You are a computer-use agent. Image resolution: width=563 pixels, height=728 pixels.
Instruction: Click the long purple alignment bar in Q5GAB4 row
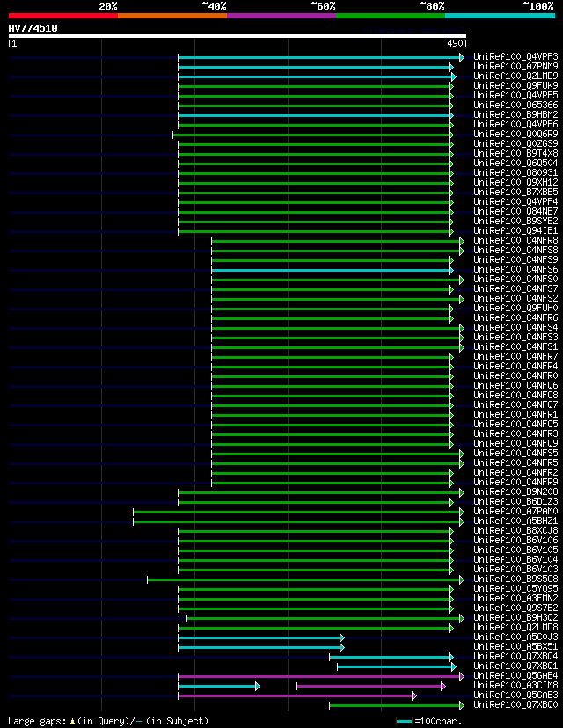click(x=321, y=676)
